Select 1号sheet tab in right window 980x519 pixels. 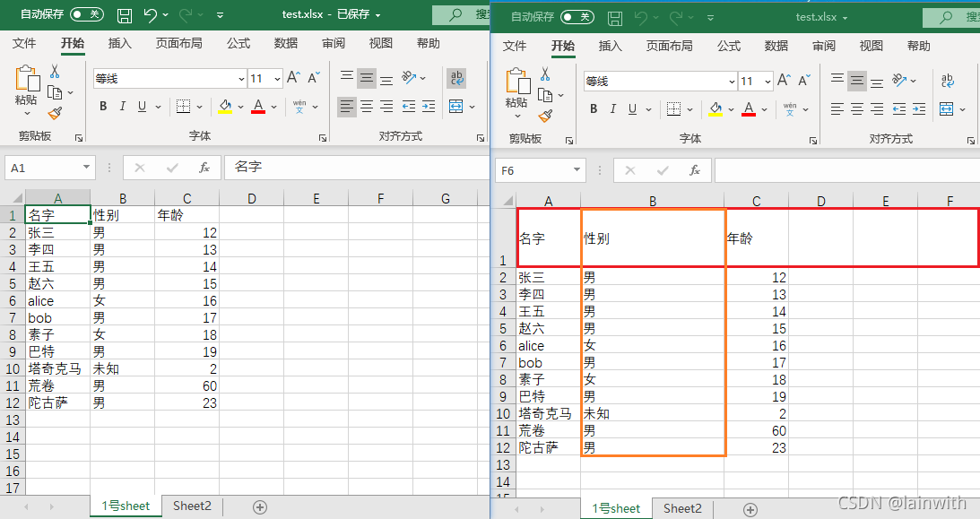point(616,508)
